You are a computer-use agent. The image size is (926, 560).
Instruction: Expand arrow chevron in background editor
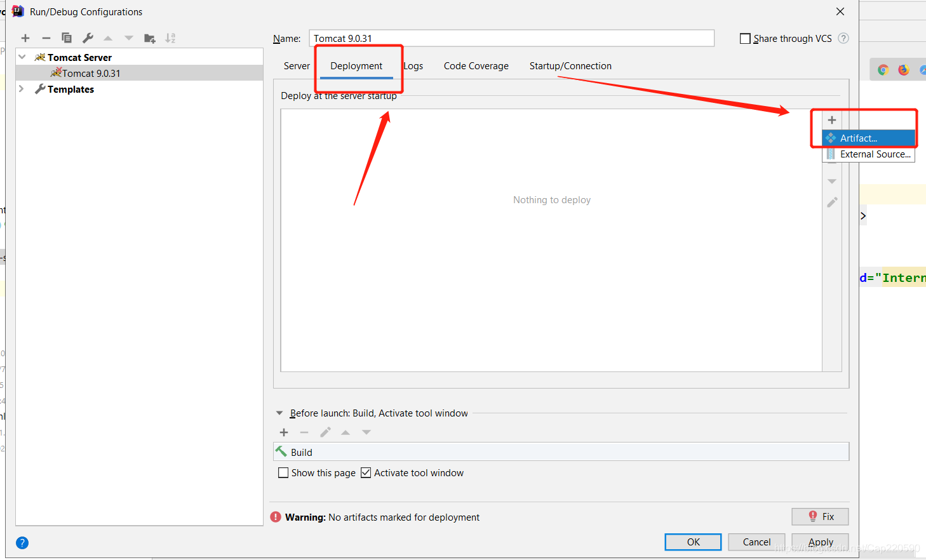point(863,216)
